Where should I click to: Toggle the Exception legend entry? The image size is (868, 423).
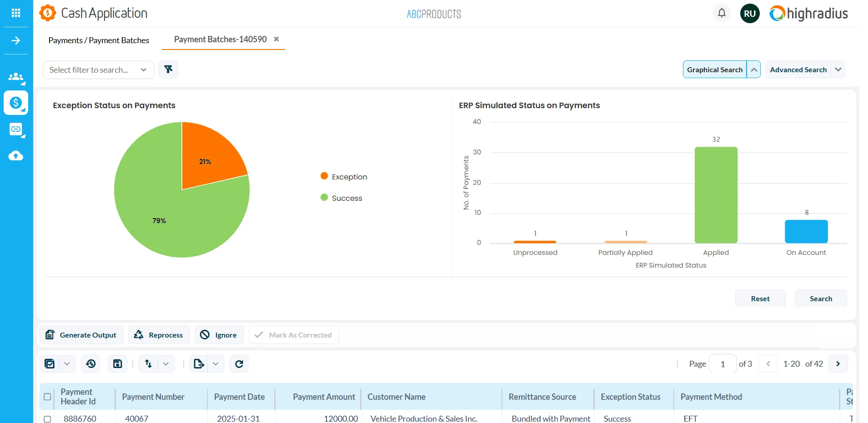(344, 177)
